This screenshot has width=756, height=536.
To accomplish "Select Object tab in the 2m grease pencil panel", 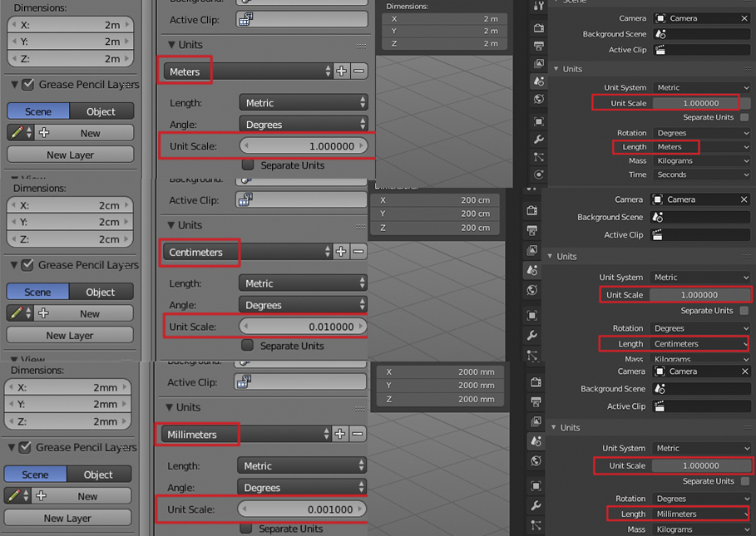I will tap(101, 111).
